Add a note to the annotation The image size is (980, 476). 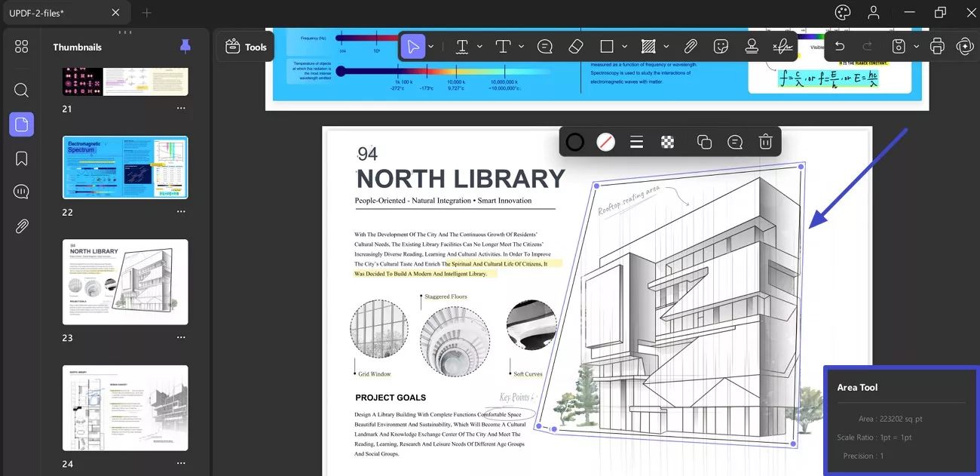pyautogui.click(x=735, y=142)
